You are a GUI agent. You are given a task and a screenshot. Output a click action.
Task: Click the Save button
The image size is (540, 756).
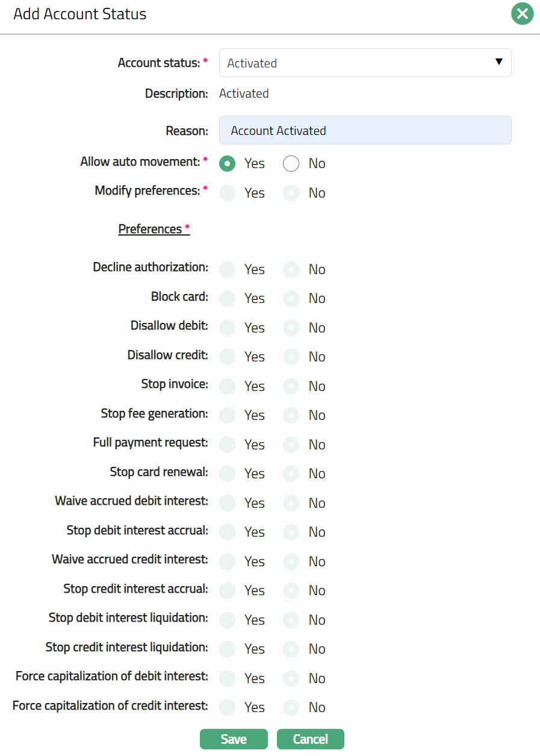234,739
